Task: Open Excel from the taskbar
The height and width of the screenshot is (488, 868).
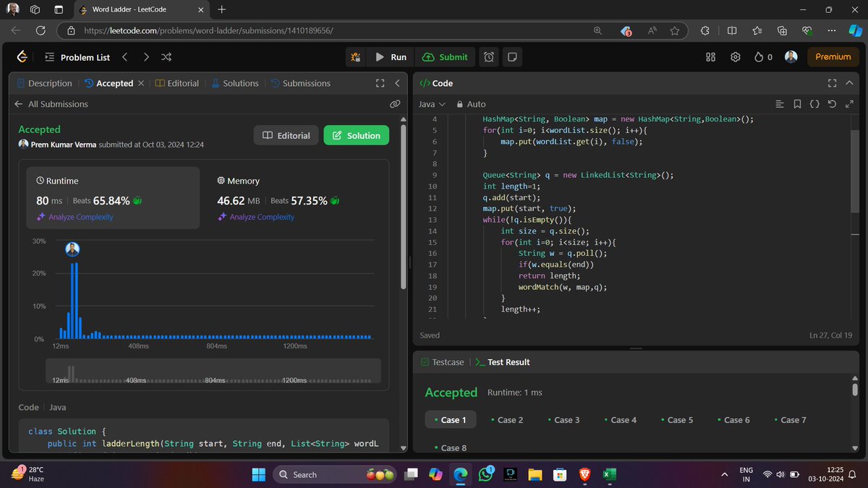Action: pos(609,474)
